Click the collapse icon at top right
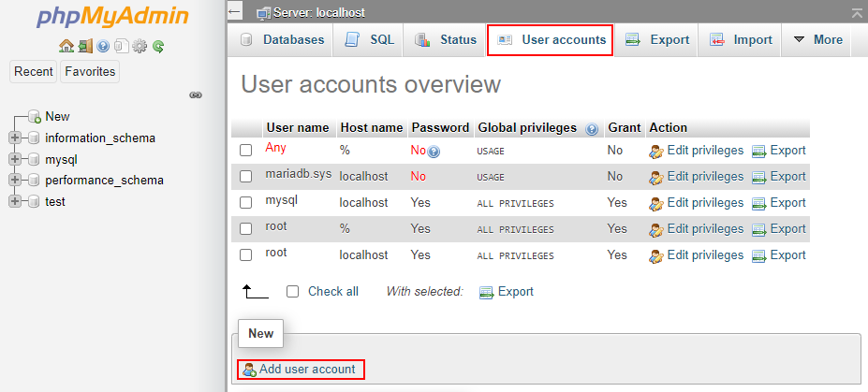The width and height of the screenshot is (868, 392). (857, 13)
